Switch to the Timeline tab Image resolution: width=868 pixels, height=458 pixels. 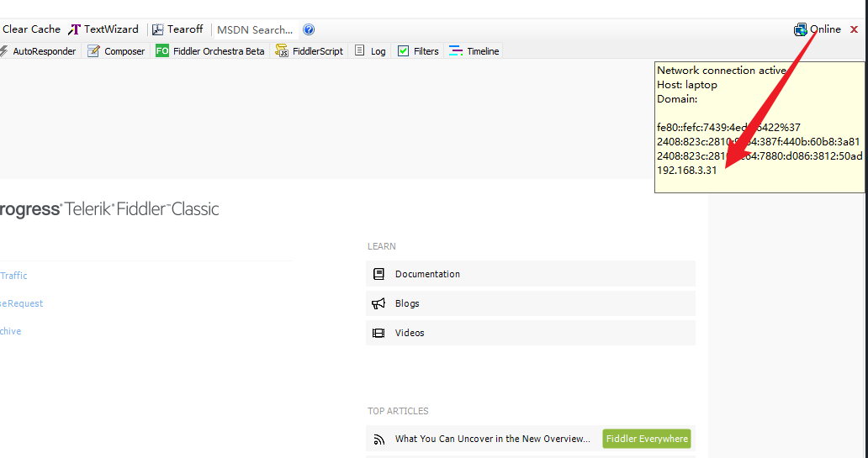[x=474, y=51]
